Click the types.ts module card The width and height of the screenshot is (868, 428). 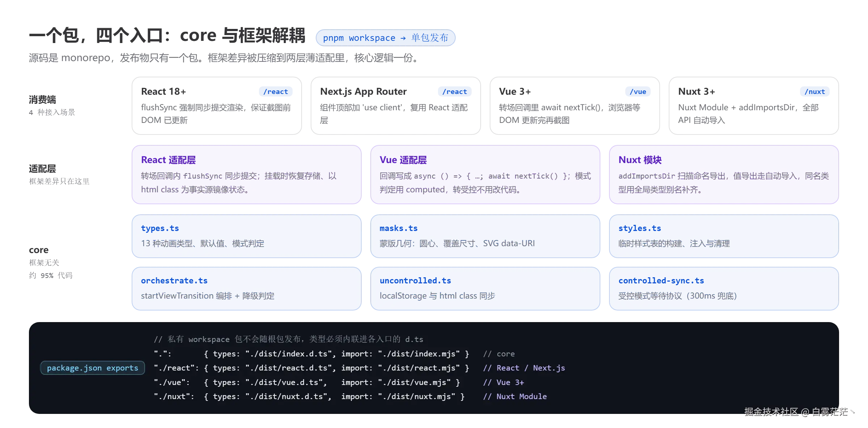247,236
